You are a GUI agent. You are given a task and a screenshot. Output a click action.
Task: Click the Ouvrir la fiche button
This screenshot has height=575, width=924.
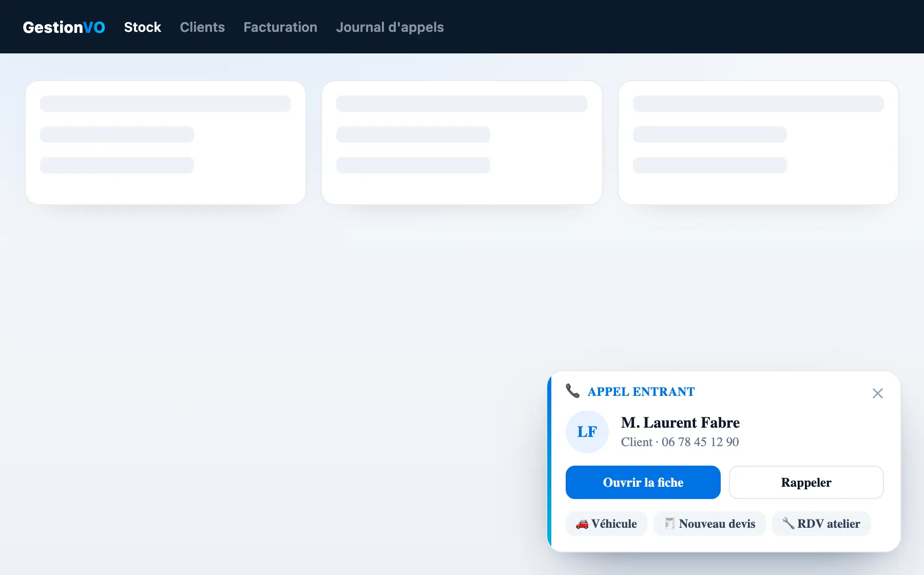point(643,482)
